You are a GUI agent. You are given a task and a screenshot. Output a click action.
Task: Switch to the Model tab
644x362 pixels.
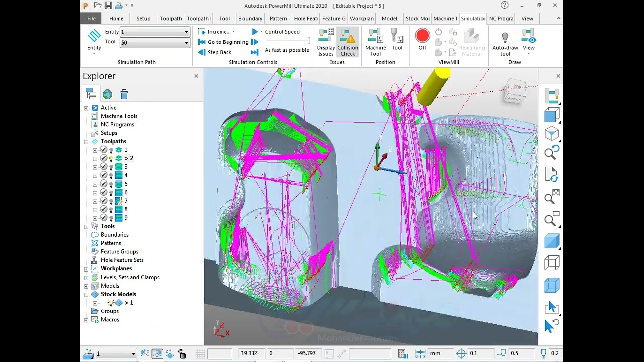[389, 18]
